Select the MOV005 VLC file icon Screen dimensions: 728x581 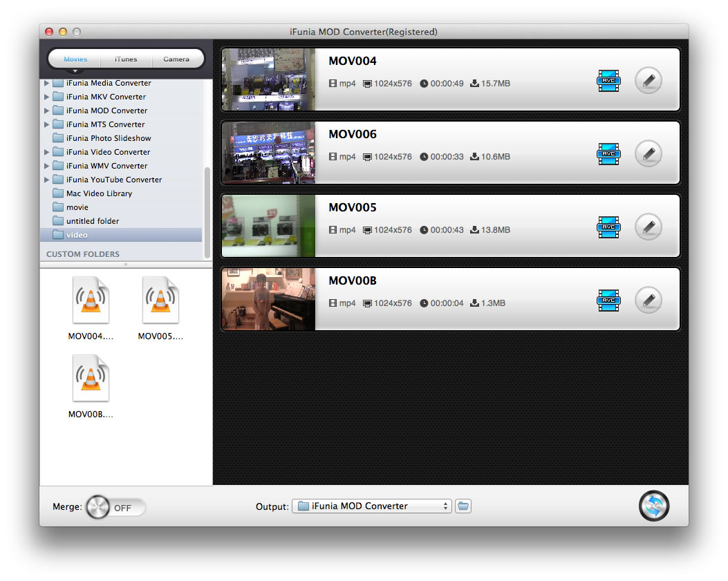click(x=160, y=301)
